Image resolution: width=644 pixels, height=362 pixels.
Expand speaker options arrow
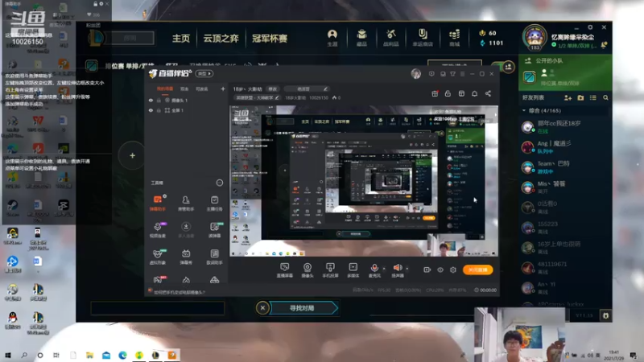tap(407, 269)
